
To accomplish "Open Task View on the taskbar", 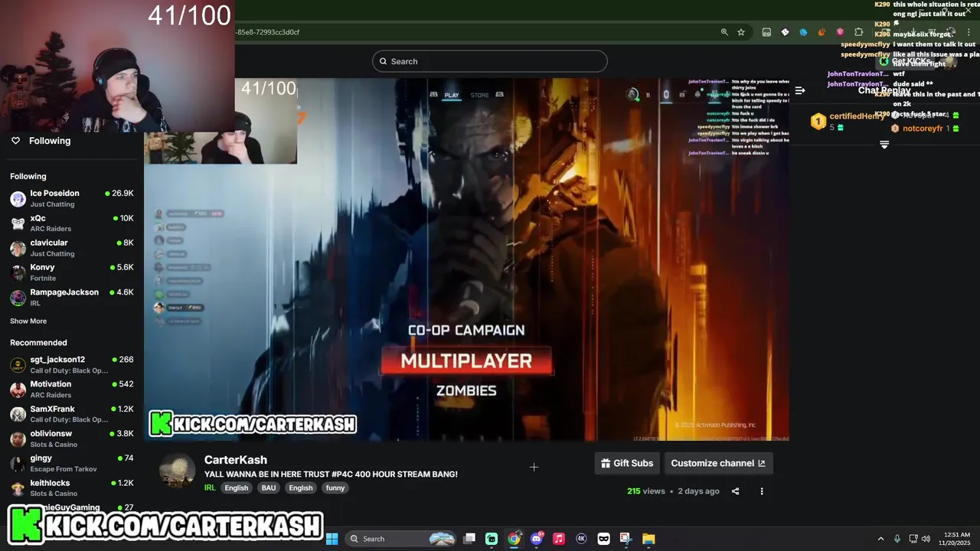I will (469, 539).
